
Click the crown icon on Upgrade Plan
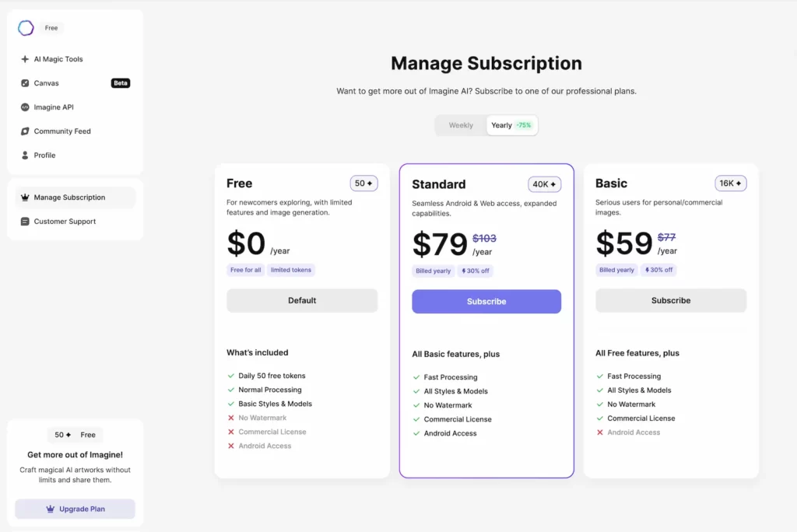[51, 509]
